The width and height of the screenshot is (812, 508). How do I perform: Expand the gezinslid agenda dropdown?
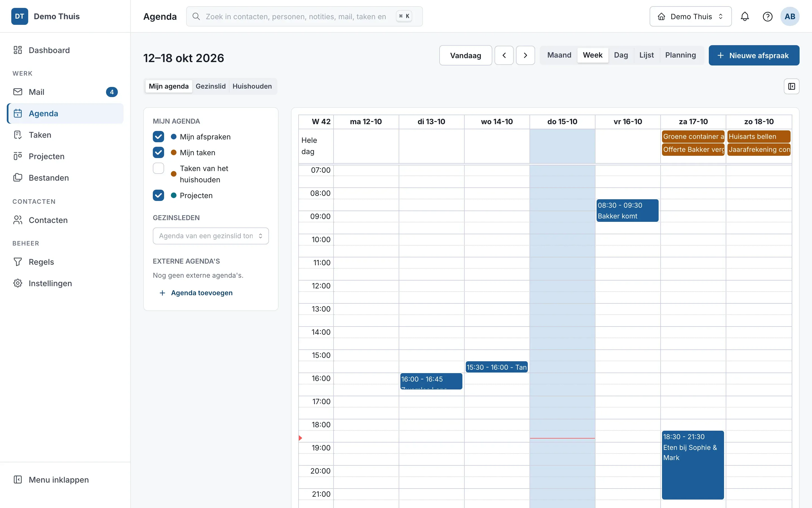[211, 236]
